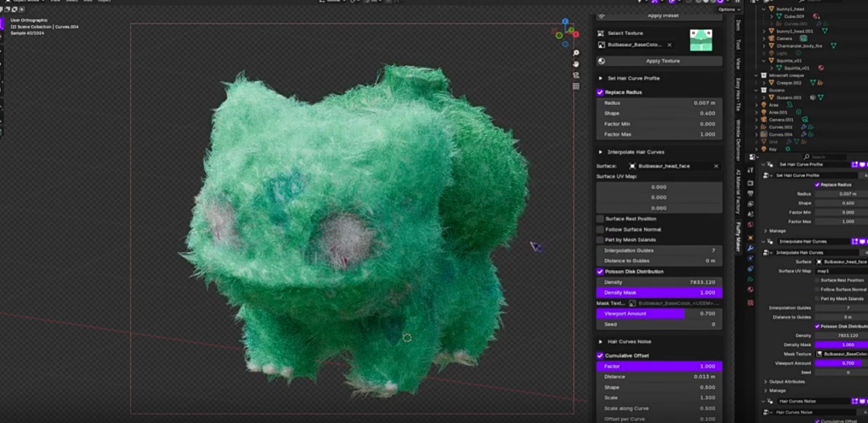Click the Apply Preset button
This screenshot has height=423, width=868.
(x=659, y=16)
